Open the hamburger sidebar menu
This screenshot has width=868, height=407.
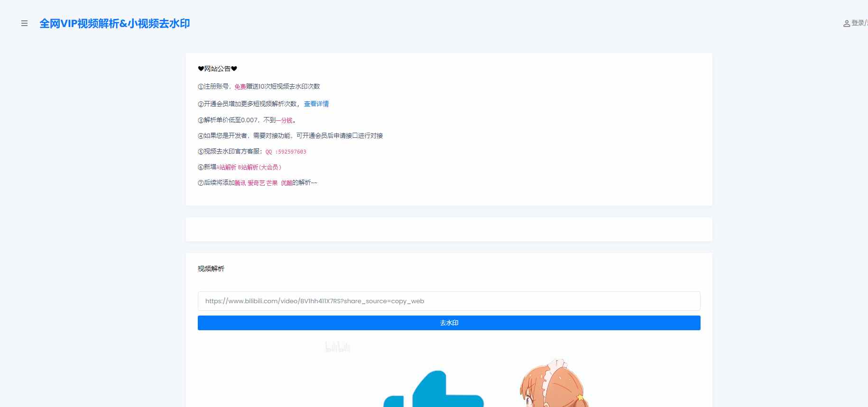[25, 23]
